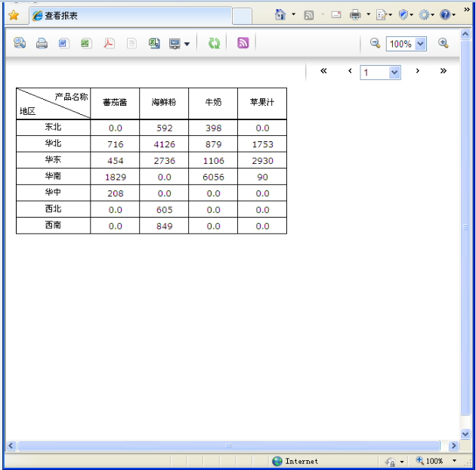Expand the Home button dropdown arrow

click(294, 14)
